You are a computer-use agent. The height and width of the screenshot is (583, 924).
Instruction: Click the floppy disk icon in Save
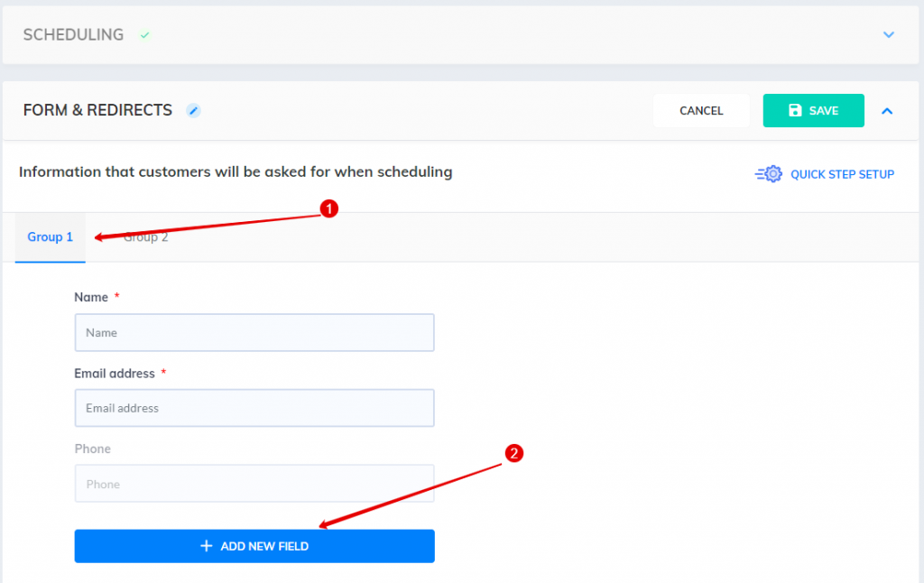[795, 110]
